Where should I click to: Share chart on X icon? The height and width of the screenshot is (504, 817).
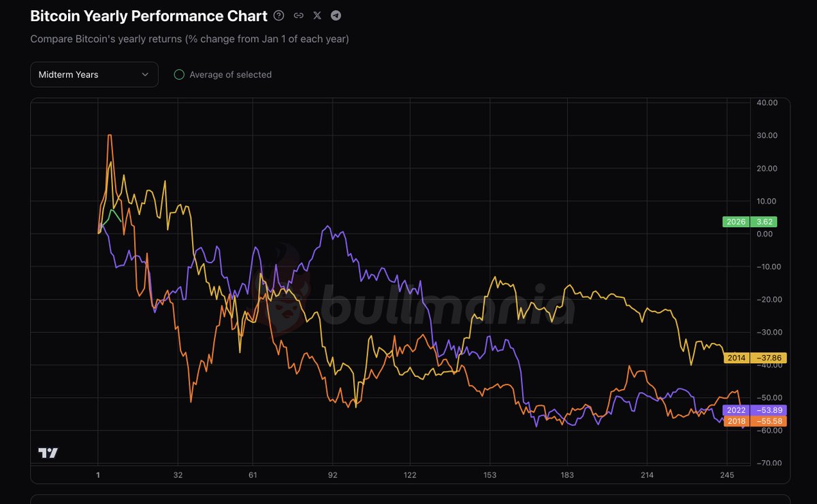pos(317,16)
